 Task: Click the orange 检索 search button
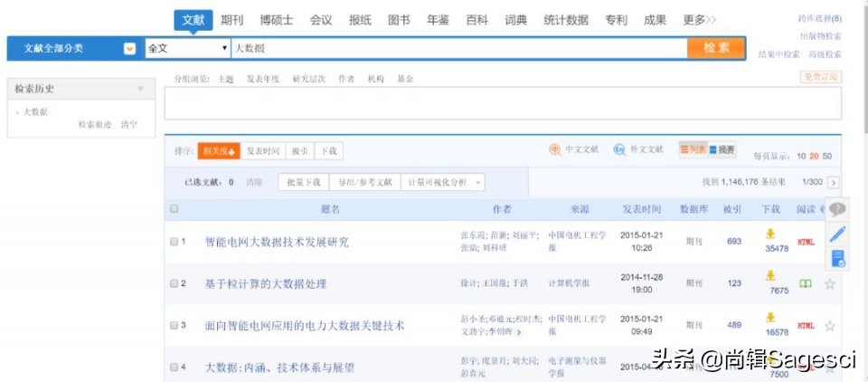[x=716, y=48]
